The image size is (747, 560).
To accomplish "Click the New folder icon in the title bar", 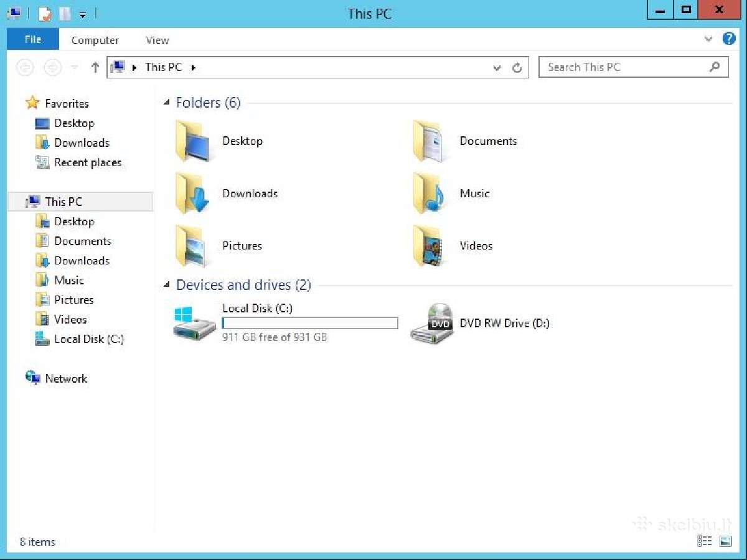I will (x=64, y=13).
